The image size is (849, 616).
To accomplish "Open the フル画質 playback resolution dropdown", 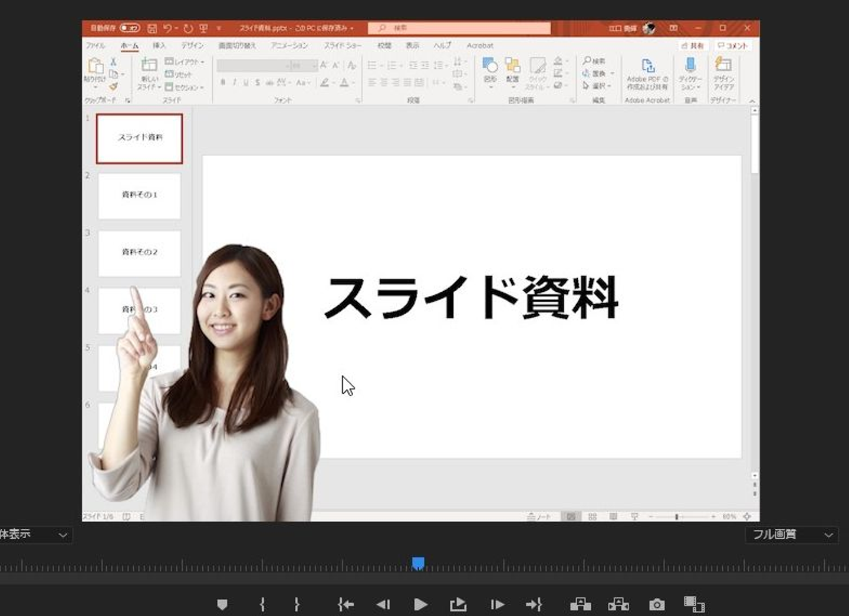I will tap(791, 535).
